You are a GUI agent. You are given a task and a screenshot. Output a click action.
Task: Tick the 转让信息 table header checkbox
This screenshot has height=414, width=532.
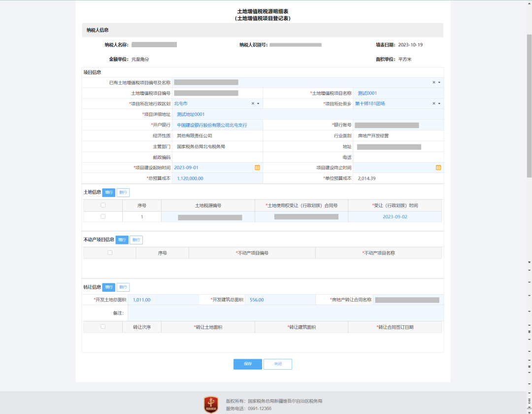[x=103, y=326]
